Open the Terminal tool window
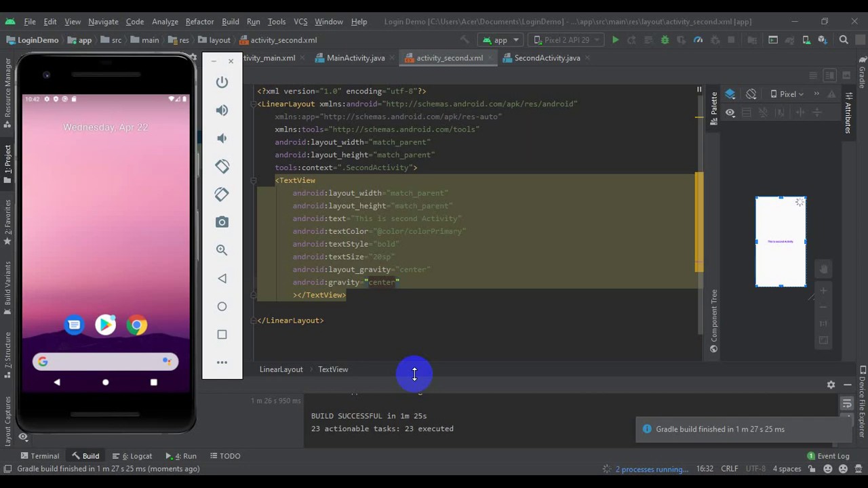This screenshot has width=868, height=488. (40, 456)
